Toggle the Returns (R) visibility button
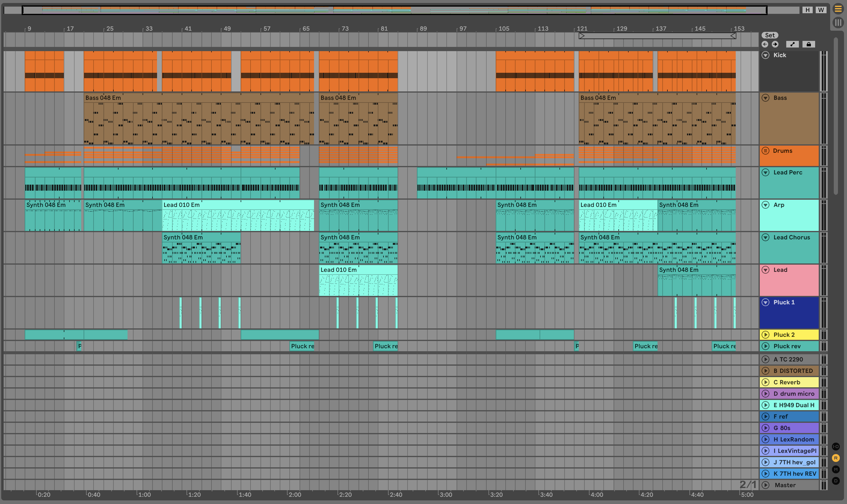This screenshot has height=504, width=847. click(836, 458)
